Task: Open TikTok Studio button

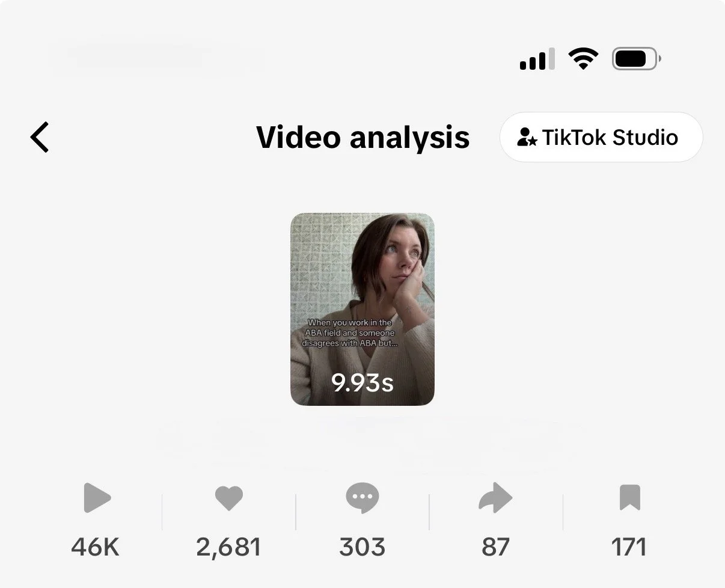Action: coord(601,137)
